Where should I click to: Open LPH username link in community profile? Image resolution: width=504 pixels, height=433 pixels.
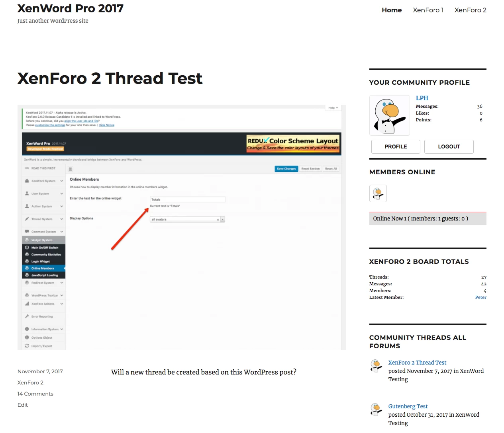pos(422,98)
